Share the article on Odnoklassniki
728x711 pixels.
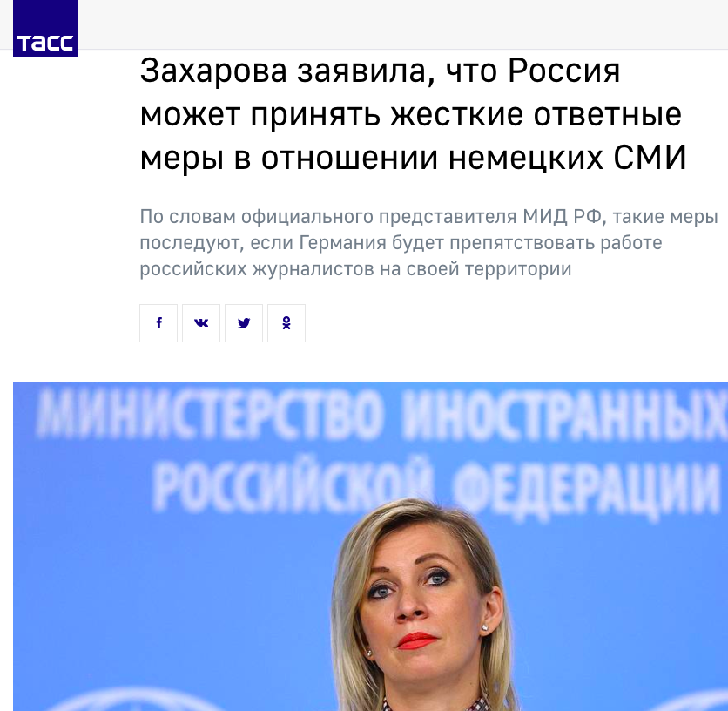286,323
